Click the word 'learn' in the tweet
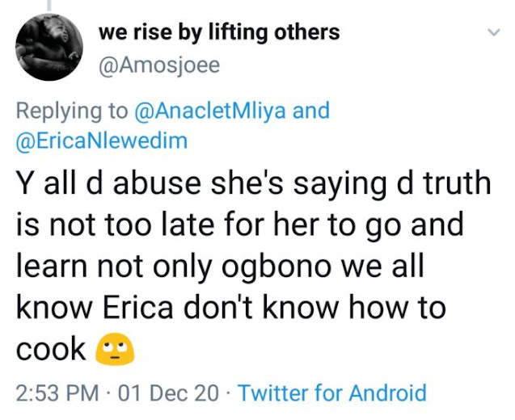Screen dimensions: 515x420 tap(52, 267)
